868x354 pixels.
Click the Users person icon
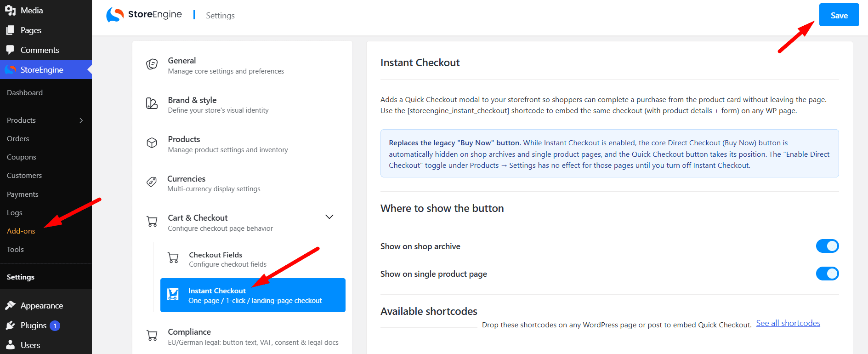click(10, 345)
